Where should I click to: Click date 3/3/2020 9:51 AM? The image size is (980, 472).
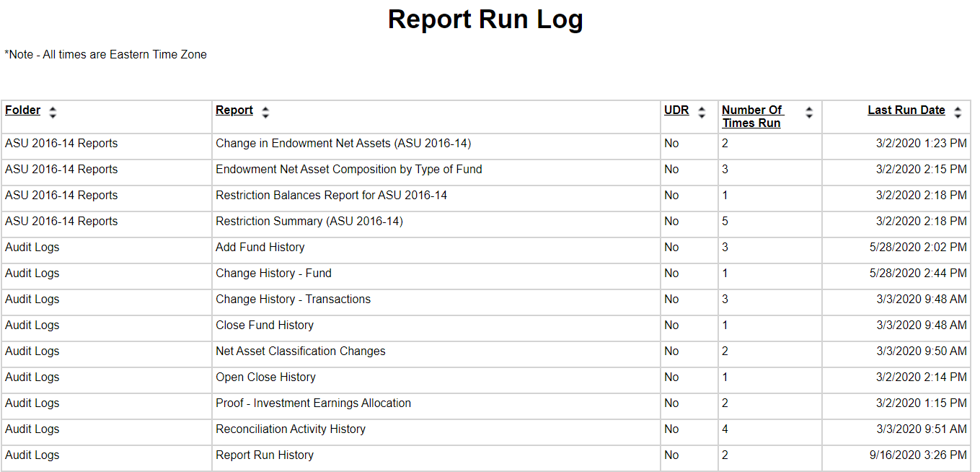(x=922, y=429)
